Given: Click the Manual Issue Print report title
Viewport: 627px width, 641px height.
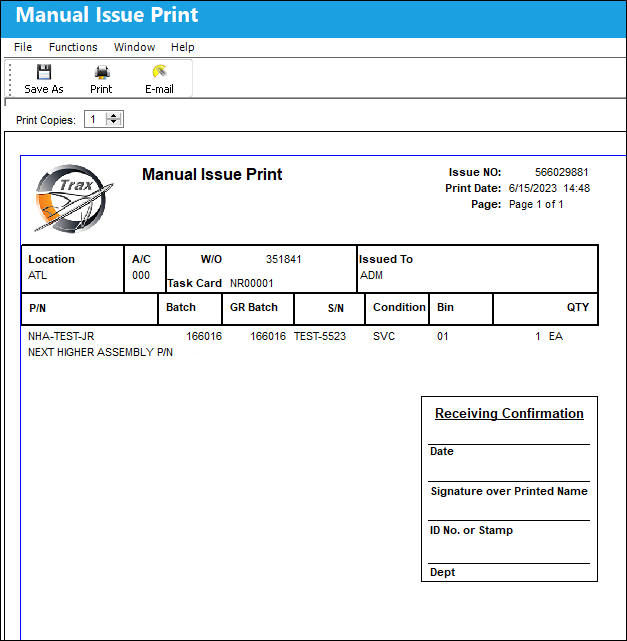Looking at the screenshot, I should [212, 174].
